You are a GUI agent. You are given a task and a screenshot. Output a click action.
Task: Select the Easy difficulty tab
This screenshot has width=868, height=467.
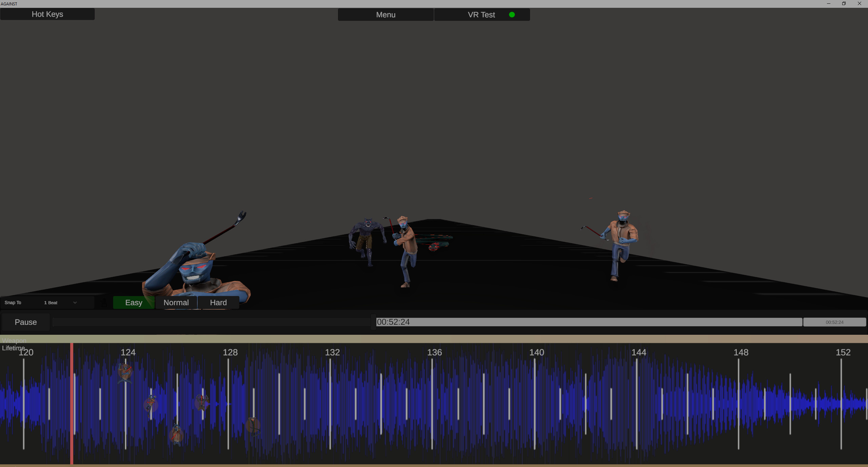pos(133,302)
